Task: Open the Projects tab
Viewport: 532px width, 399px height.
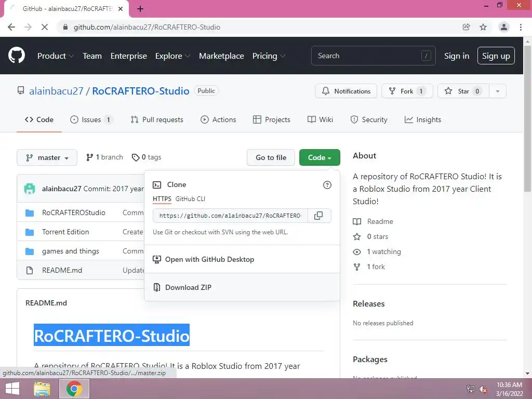Action: tap(271, 120)
